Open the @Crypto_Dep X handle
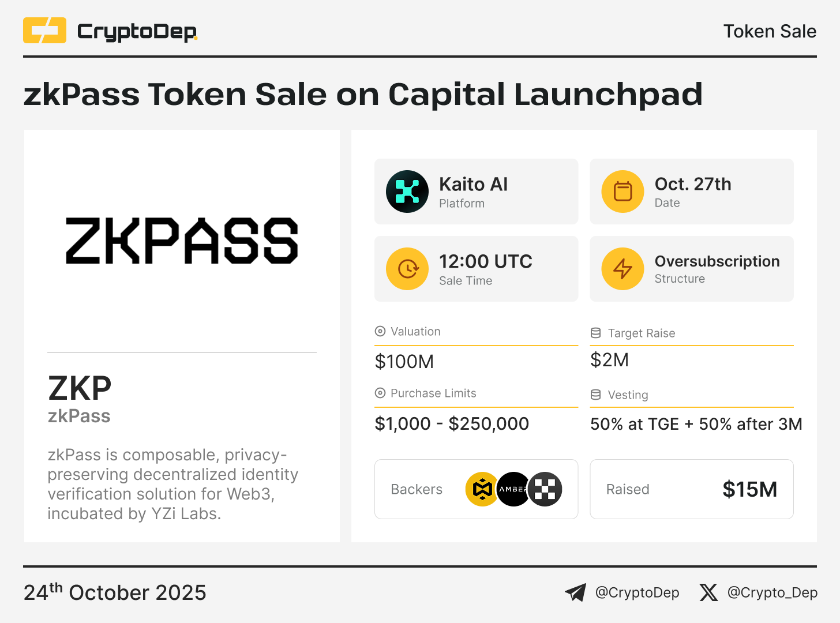This screenshot has height=623, width=840. click(772, 592)
